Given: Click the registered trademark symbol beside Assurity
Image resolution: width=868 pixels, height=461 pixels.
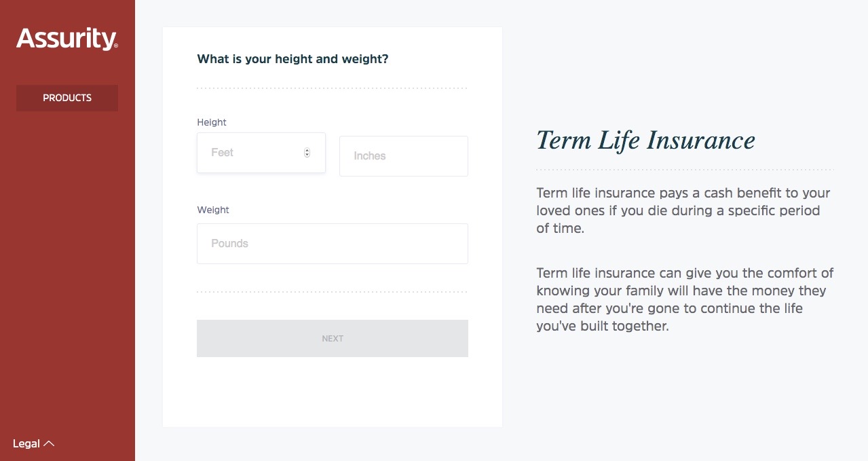Looking at the screenshot, I should tap(116, 46).
